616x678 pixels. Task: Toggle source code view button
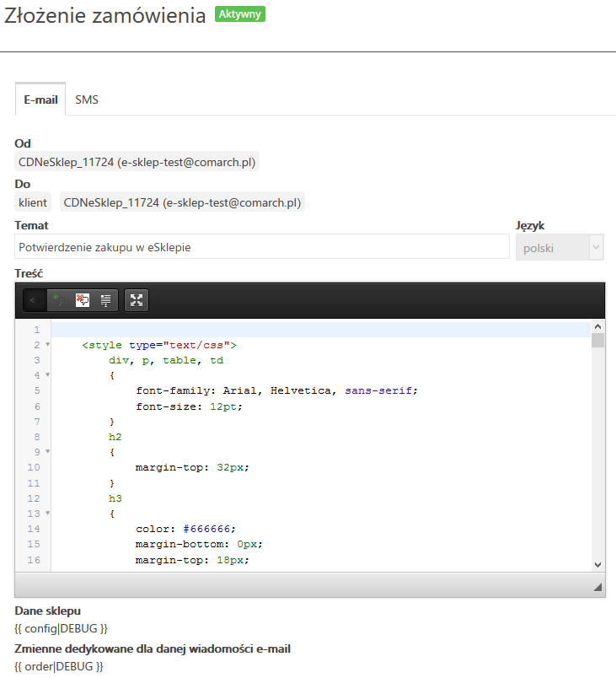click(x=35, y=300)
